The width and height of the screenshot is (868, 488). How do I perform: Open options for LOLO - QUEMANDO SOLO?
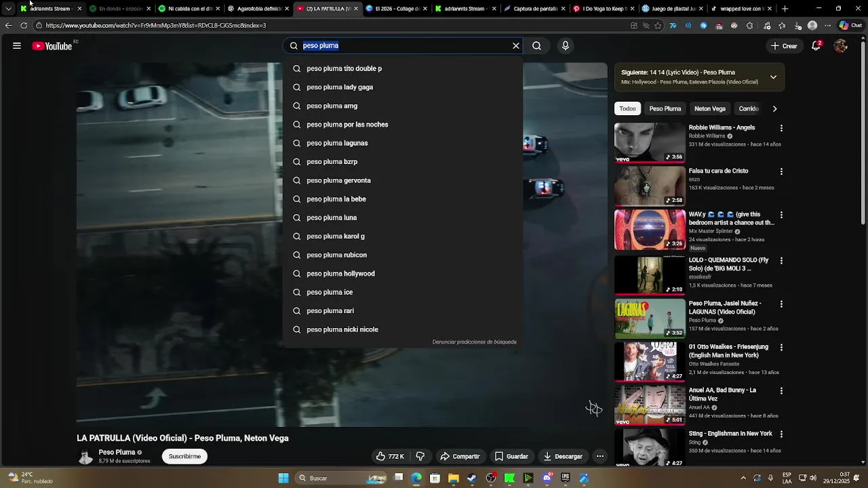[x=781, y=261]
